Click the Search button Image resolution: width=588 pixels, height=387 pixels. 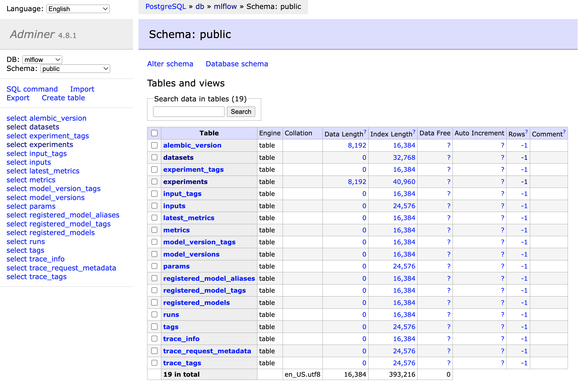coord(241,112)
